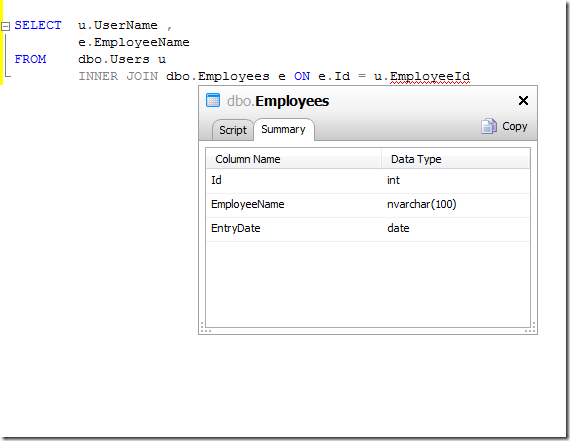Image resolution: width=570 pixels, height=441 pixels.
Task: Click the Copy button label
Action: click(514, 126)
